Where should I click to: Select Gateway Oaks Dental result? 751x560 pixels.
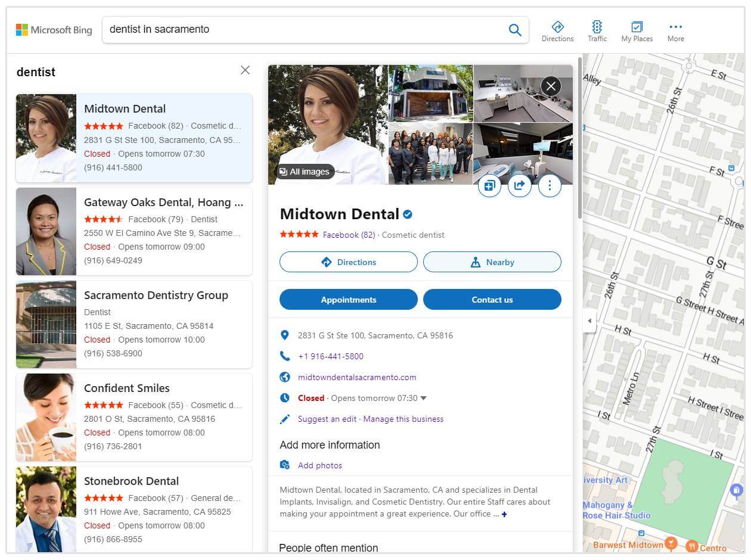tap(163, 203)
